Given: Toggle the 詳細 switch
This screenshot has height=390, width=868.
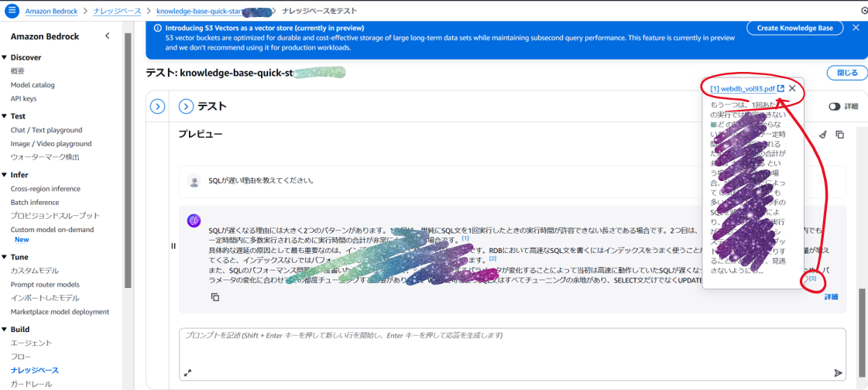Looking at the screenshot, I should 834,106.
